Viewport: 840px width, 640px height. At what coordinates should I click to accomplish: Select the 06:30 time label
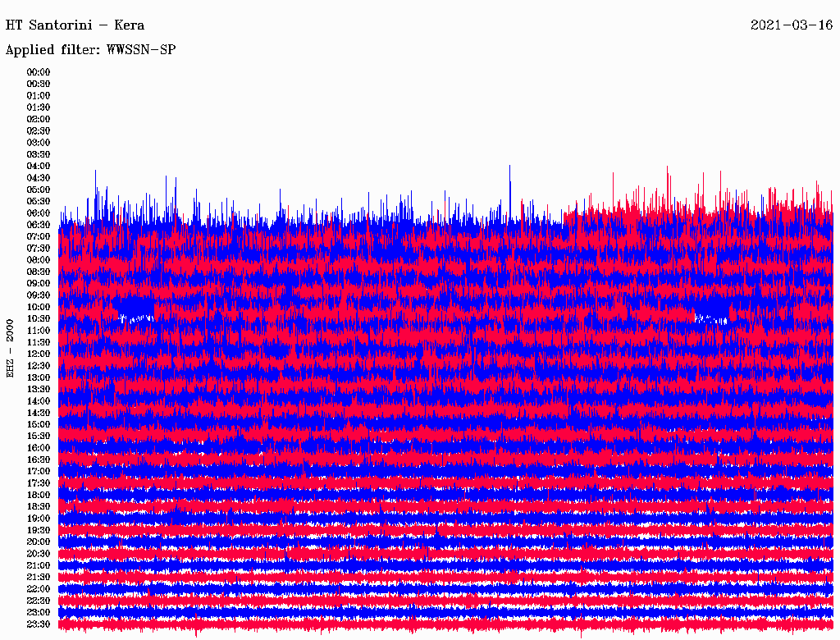point(39,225)
